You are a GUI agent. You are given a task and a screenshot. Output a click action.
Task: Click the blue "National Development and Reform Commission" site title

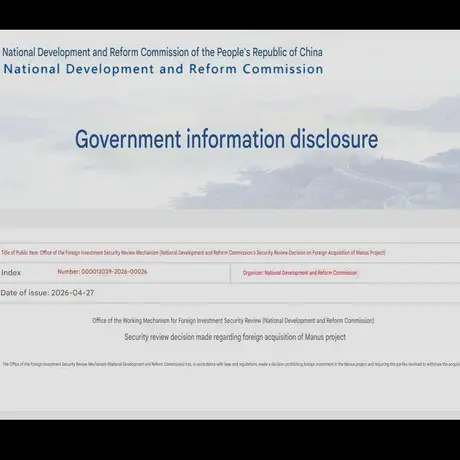(x=163, y=69)
